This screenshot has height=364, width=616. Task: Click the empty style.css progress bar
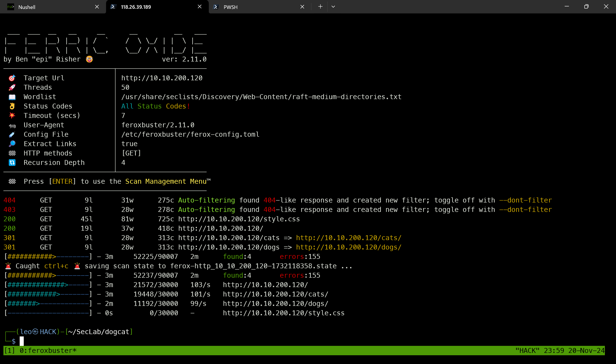coord(48,313)
